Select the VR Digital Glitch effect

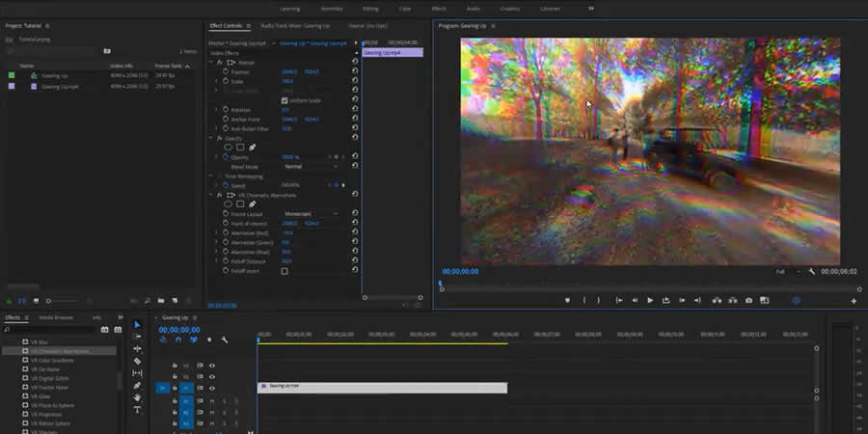click(50, 378)
